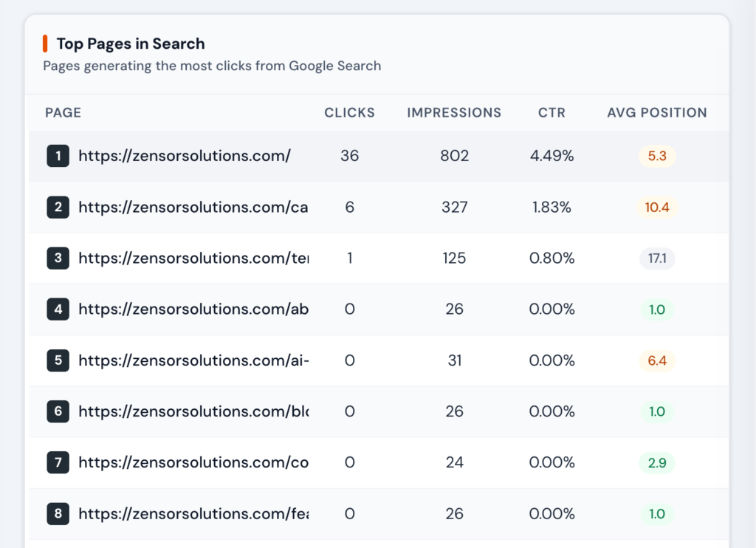The height and width of the screenshot is (548, 756).
Task: Click the gray 17.1 badge on row 3
Action: point(656,258)
